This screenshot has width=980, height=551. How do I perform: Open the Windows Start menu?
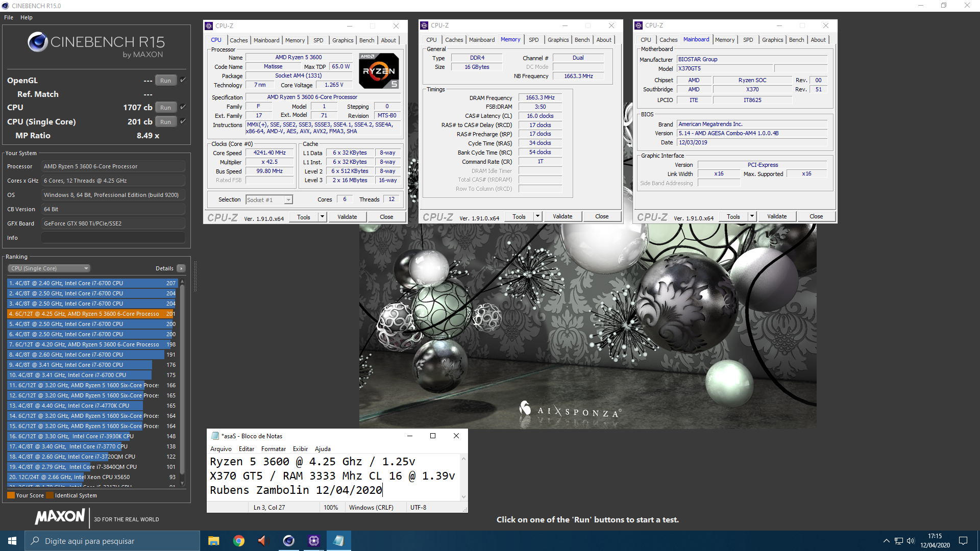pos(12,541)
